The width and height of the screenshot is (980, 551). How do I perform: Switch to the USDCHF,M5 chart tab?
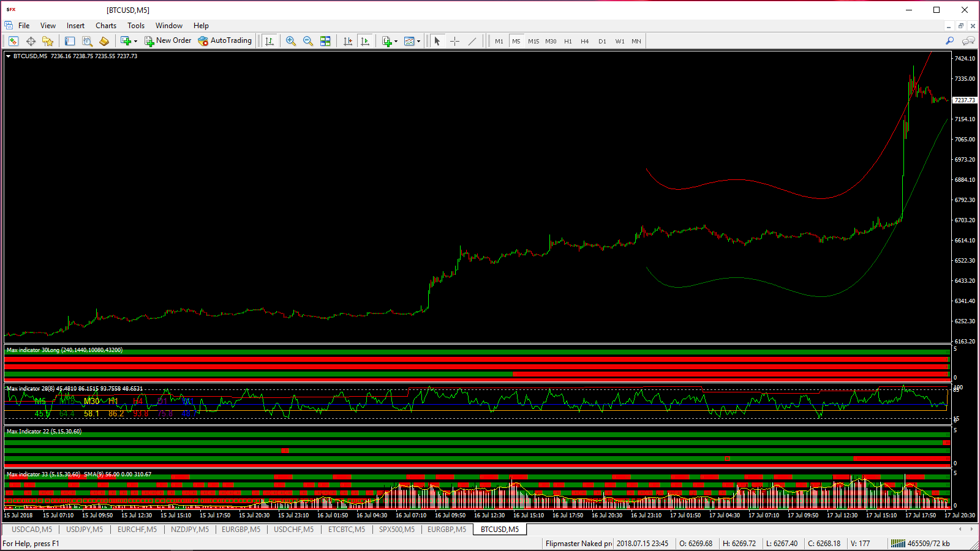click(294, 530)
